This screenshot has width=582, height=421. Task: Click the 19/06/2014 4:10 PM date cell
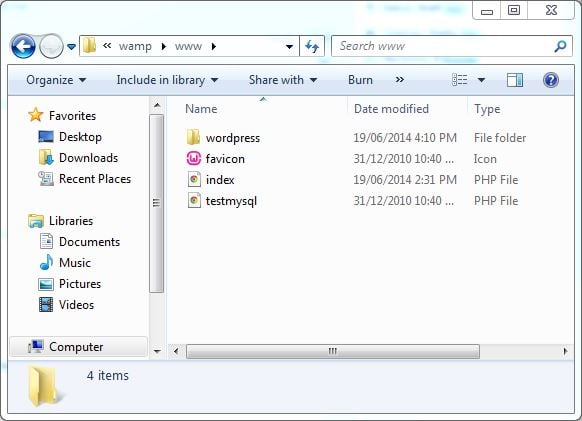405,138
